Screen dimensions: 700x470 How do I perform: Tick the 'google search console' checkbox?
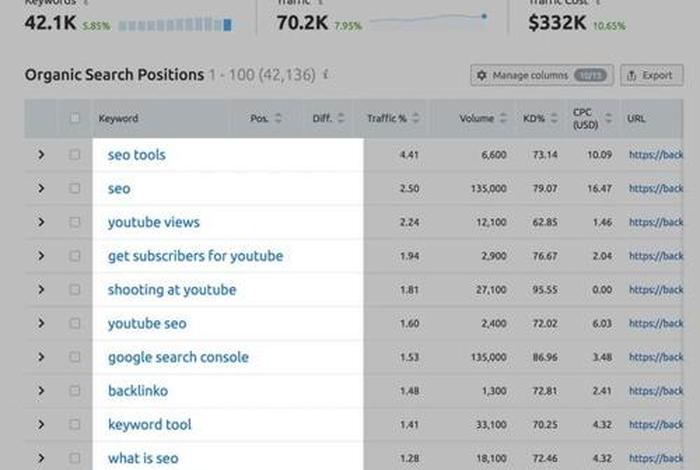(75, 357)
